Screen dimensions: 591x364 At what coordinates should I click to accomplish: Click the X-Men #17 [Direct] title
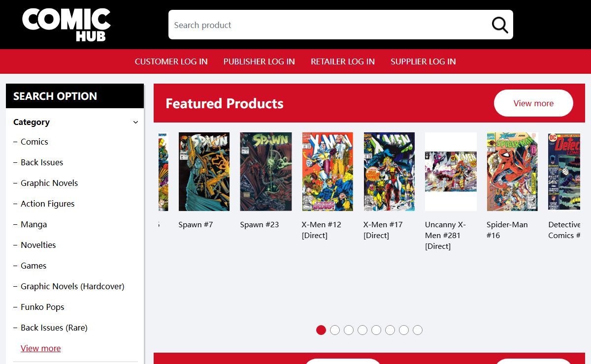383,230
